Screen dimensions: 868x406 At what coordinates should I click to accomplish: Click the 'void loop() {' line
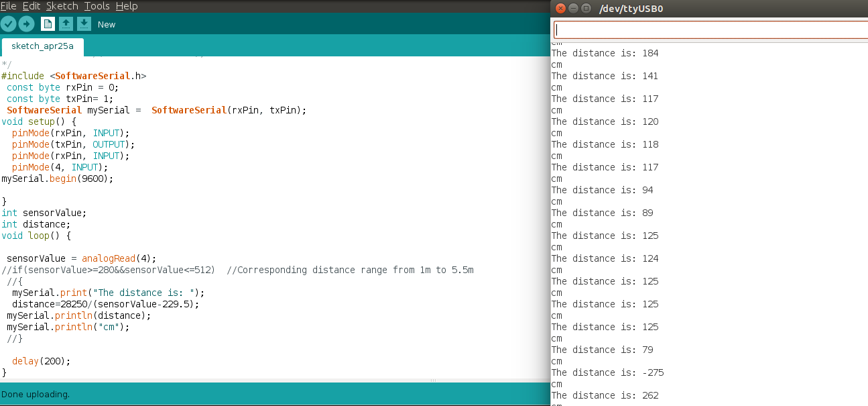pos(36,236)
